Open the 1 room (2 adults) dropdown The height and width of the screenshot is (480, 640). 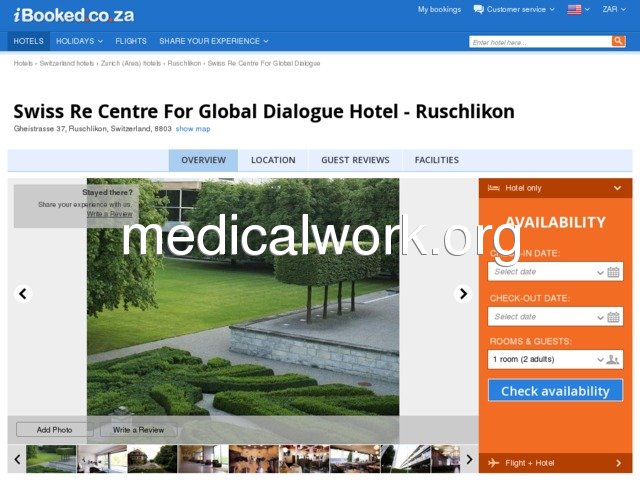point(555,360)
